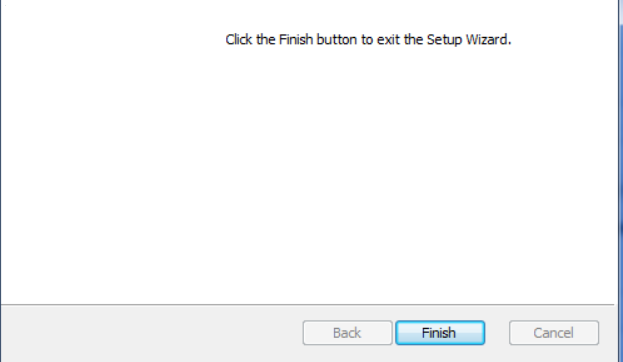623x362 pixels.
Task: Cancel the Setup Wizard
Action: (554, 333)
